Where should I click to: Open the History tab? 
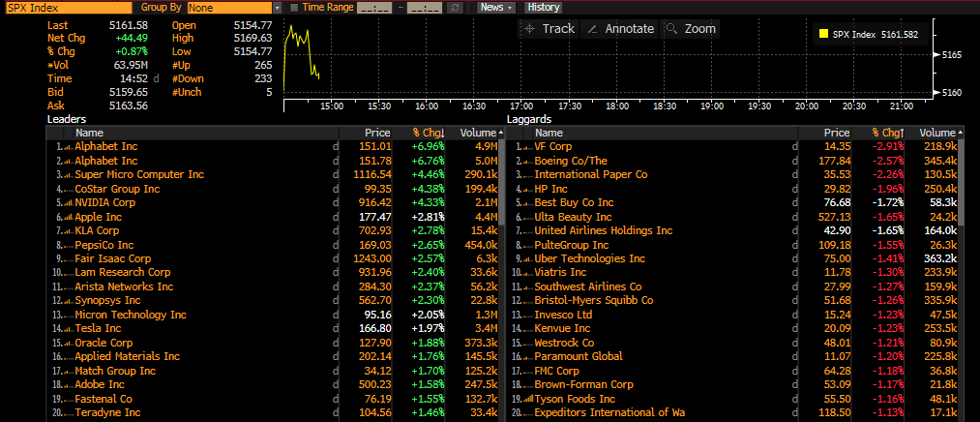543,7
